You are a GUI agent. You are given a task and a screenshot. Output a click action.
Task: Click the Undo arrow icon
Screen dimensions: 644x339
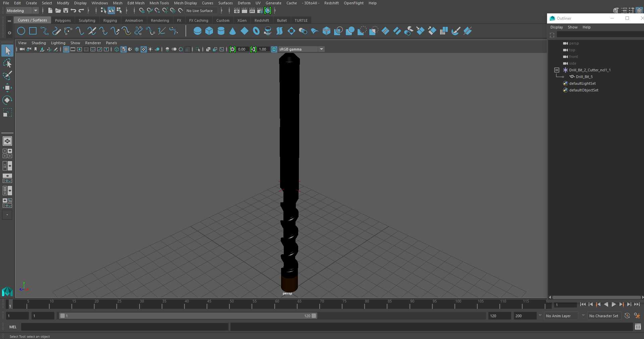(73, 11)
